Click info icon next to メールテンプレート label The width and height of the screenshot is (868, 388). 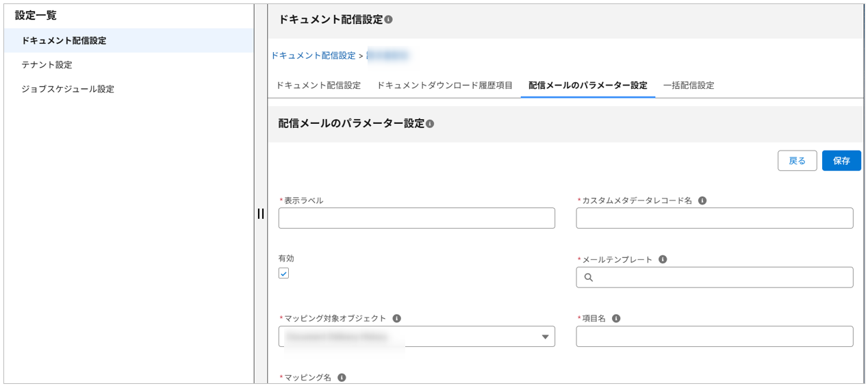click(x=663, y=260)
